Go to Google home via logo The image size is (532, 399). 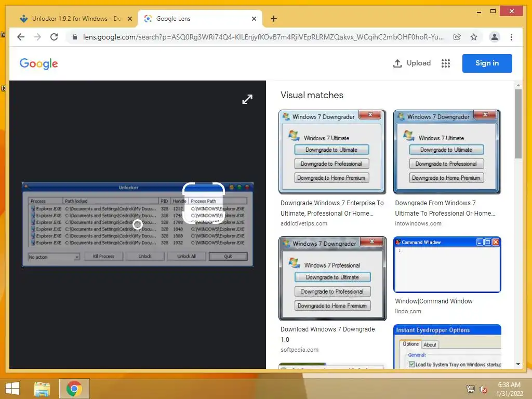38,63
